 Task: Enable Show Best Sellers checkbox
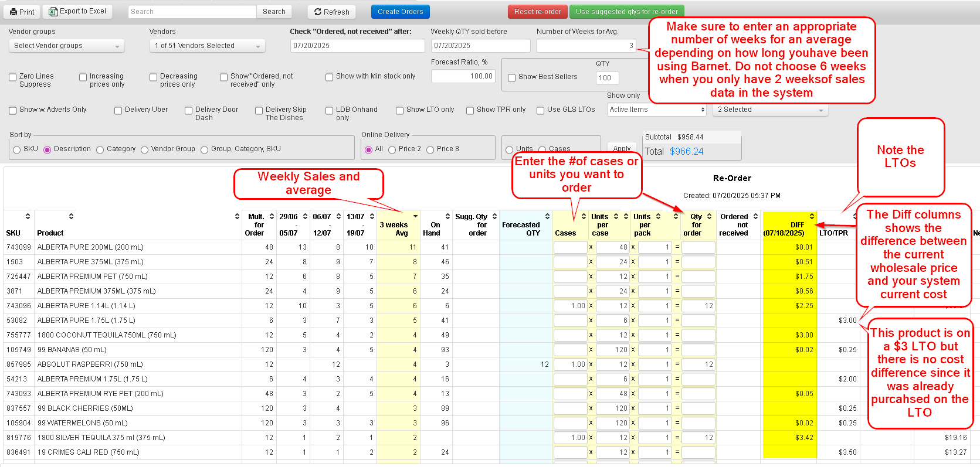[x=511, y=77]
